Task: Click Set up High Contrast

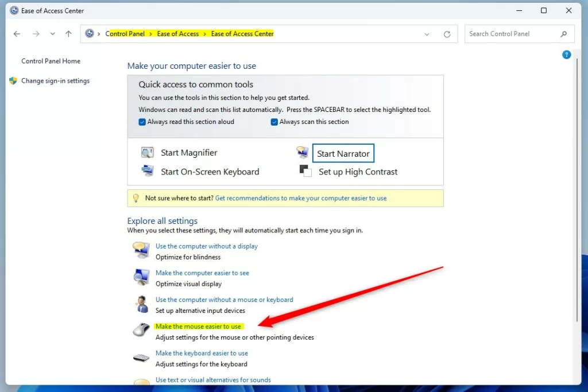Action: tap(358, 172)
